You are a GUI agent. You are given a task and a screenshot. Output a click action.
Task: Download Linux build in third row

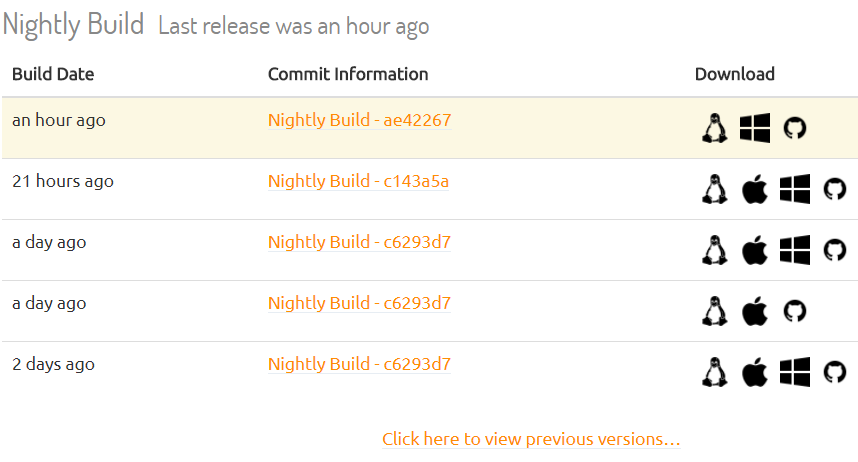click(x=715, y=250)
